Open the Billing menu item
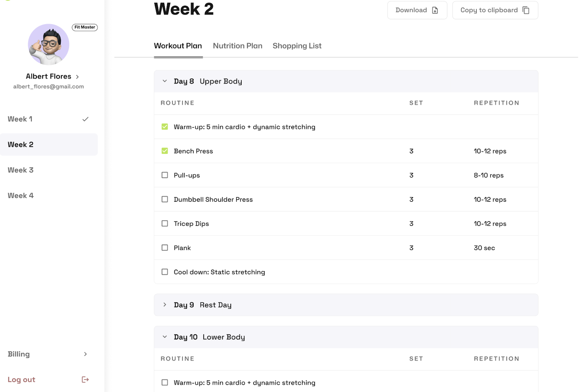The image size is (583, 392). pyautogui.click(x=49, y=354)
